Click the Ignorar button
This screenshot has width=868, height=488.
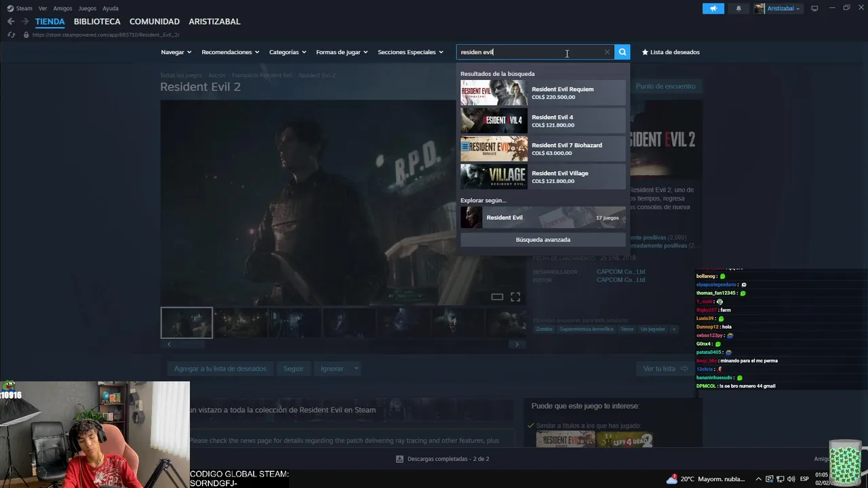332,369
